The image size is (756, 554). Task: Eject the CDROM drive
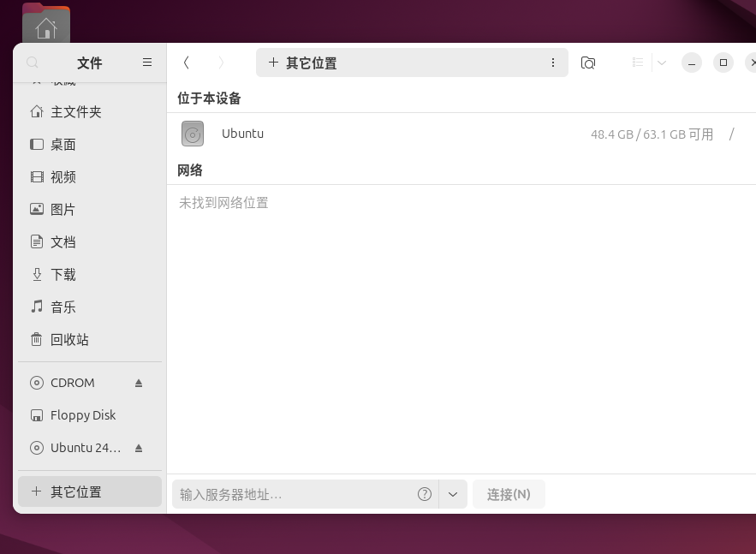click(x=139, y=383)
